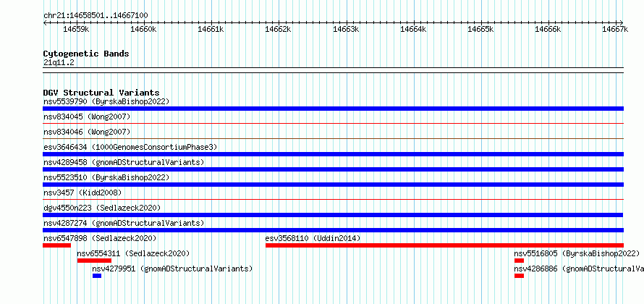Click the small red bar under nsv5516805
This screenshot has width=644, height=304.
coord(519,261)
